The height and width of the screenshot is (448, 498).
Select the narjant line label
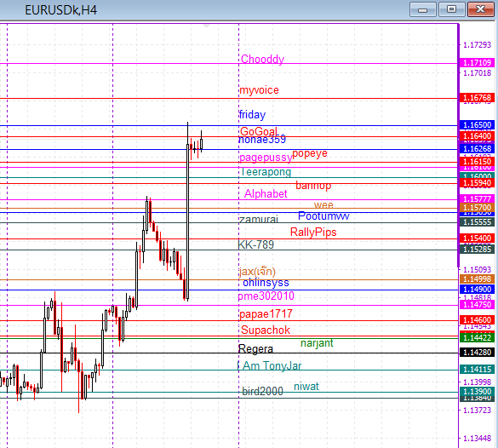point(317,343)
